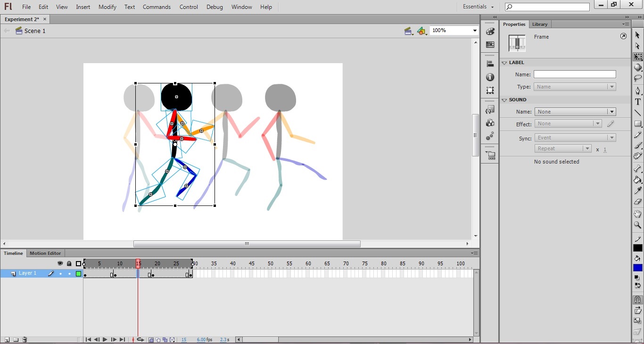Image resolution: width=644 pixels, height=344 pixels.
Task: Select the Text tool
Action: click(x=637, y=101)
